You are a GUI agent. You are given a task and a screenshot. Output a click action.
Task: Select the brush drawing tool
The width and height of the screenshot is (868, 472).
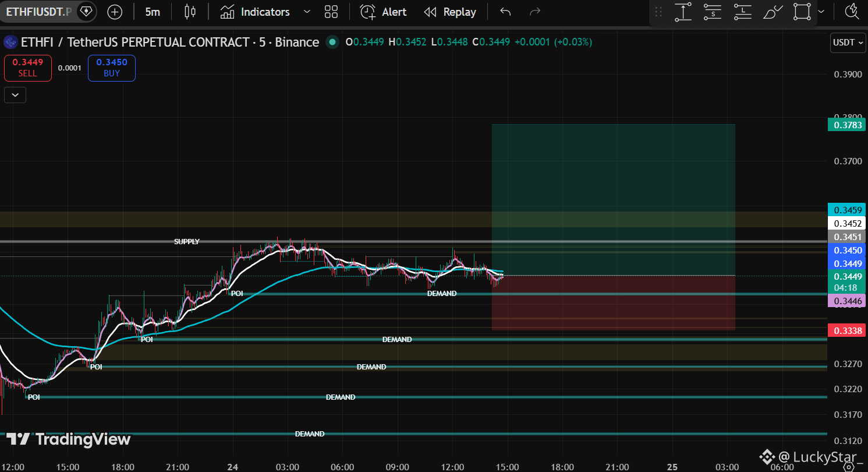point(773,12)
